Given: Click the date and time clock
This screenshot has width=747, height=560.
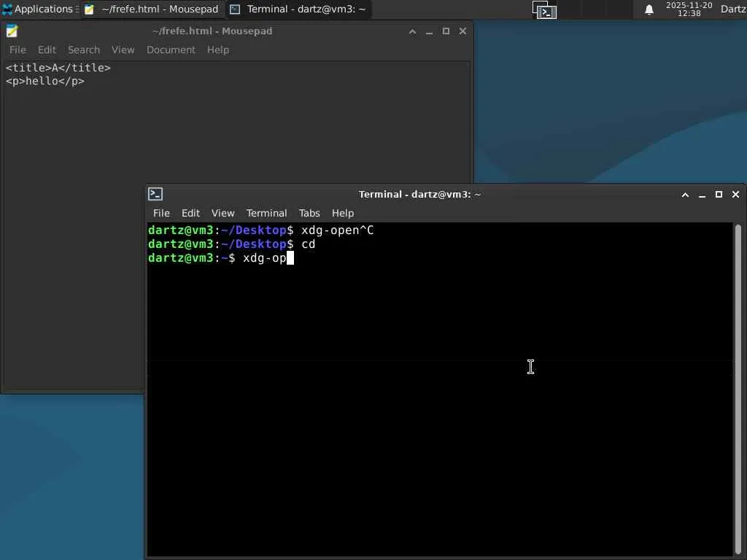Looking at the screenshot, I should (689, 9).
